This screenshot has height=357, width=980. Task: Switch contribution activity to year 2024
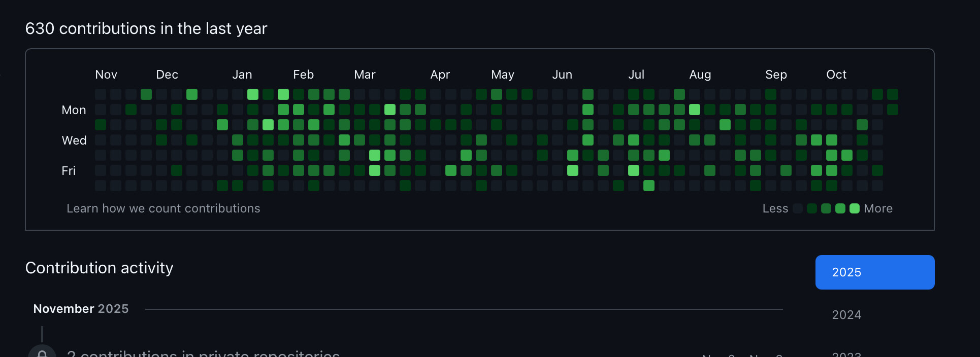(x=846, y=315)
